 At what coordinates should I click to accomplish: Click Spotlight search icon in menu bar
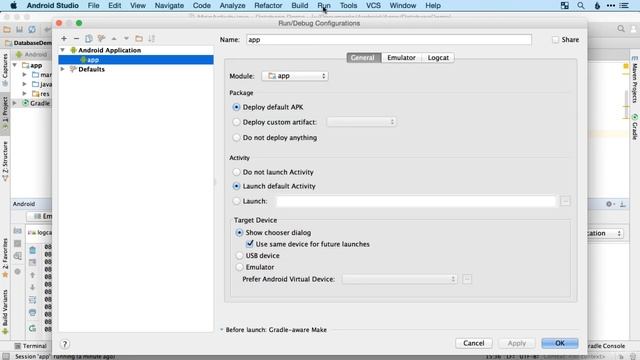[x=580, y=6]
